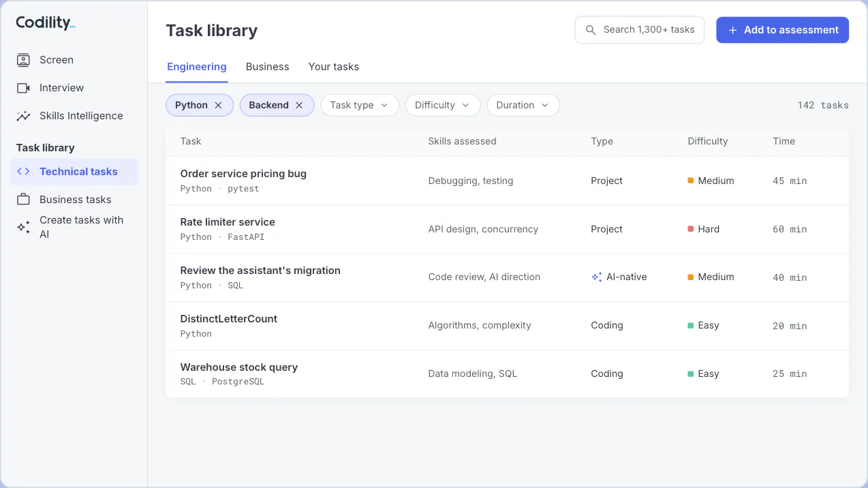
Task: Click the AI-native sparkle icon
Action: coord(597,277)
